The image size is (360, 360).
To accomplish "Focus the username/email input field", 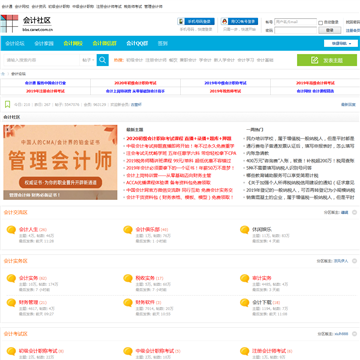I will click(295, 22).
